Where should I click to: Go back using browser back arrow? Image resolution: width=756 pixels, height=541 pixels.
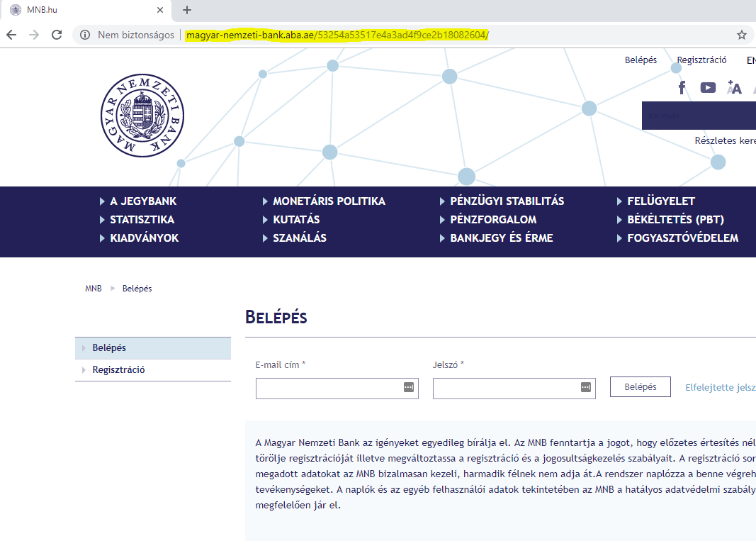pos(12,35)
